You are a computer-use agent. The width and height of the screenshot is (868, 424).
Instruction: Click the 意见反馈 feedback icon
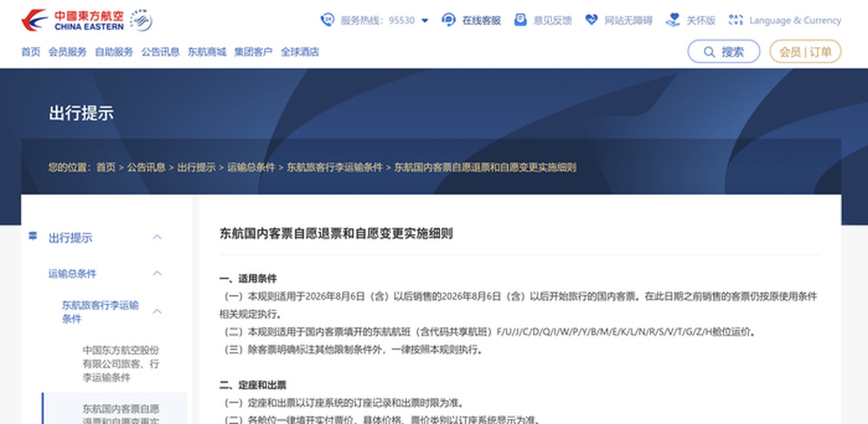click(x=520, y=20)
